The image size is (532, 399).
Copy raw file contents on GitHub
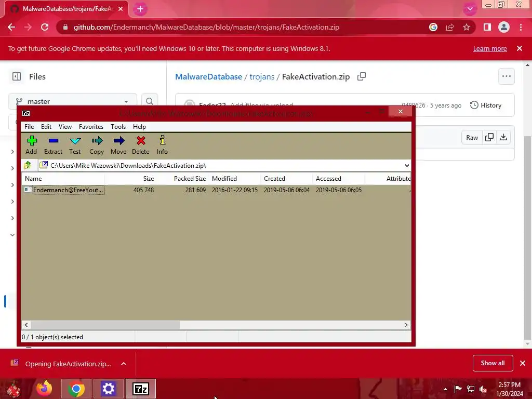point(489,137)
